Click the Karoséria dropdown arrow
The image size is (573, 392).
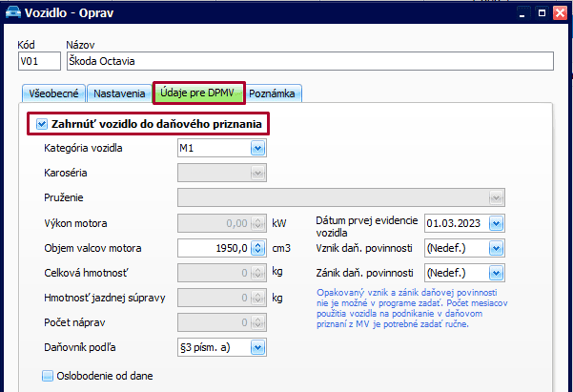pyautogui.click(x=257, y=173)
